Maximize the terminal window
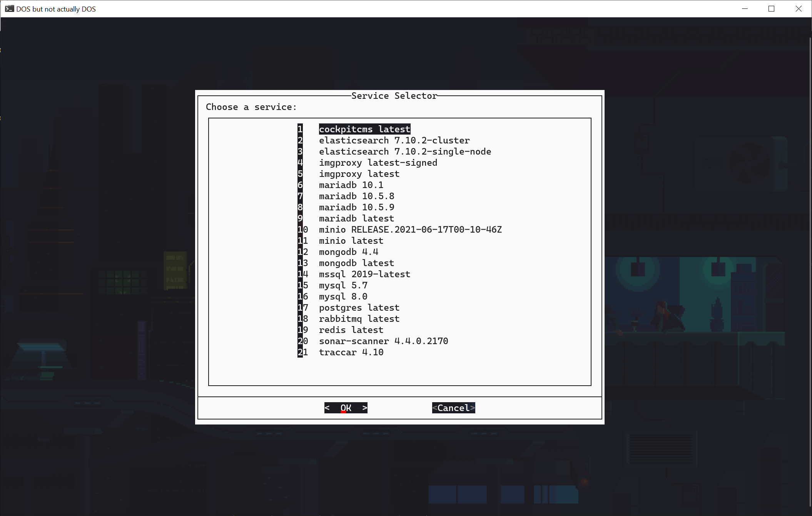 coord(771,8)
